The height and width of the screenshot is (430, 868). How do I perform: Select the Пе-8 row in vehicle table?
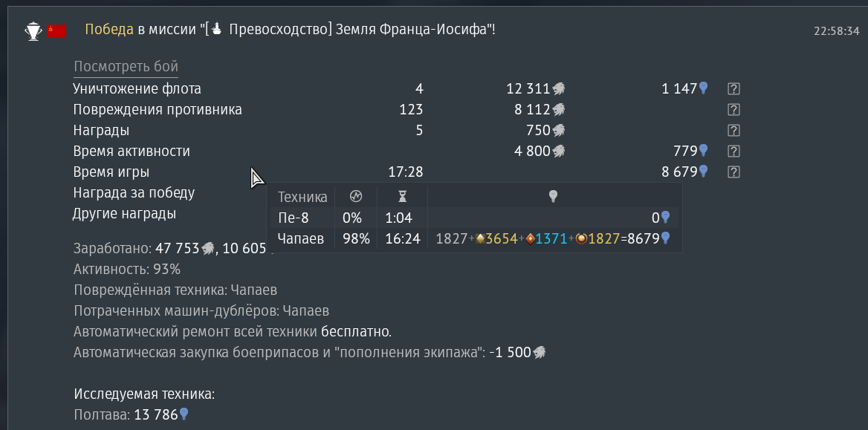pyautogui.click(x=474, y=218)
